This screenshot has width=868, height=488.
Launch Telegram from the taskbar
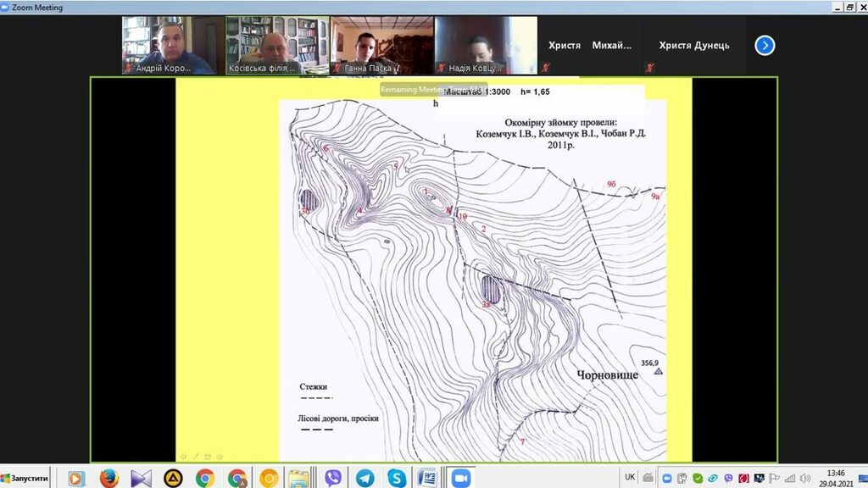point(365,478)
